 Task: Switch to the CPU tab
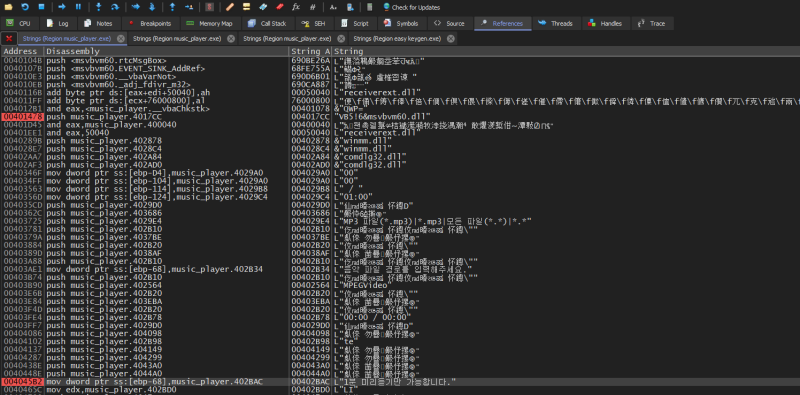click(19, 23)
